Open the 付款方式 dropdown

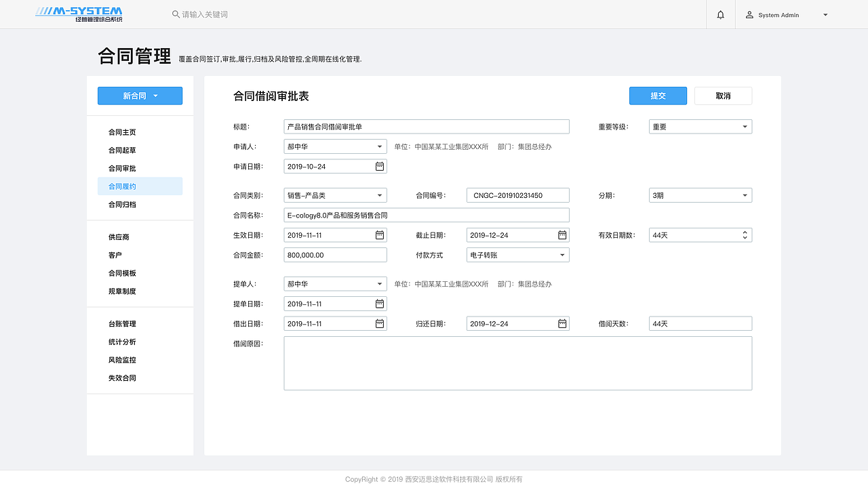click(x=561, y=254)
